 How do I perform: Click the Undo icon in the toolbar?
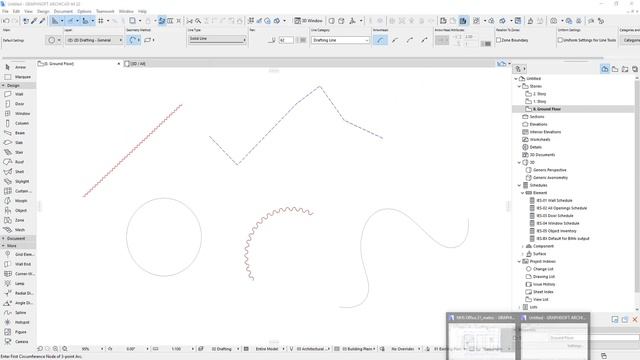6,21
